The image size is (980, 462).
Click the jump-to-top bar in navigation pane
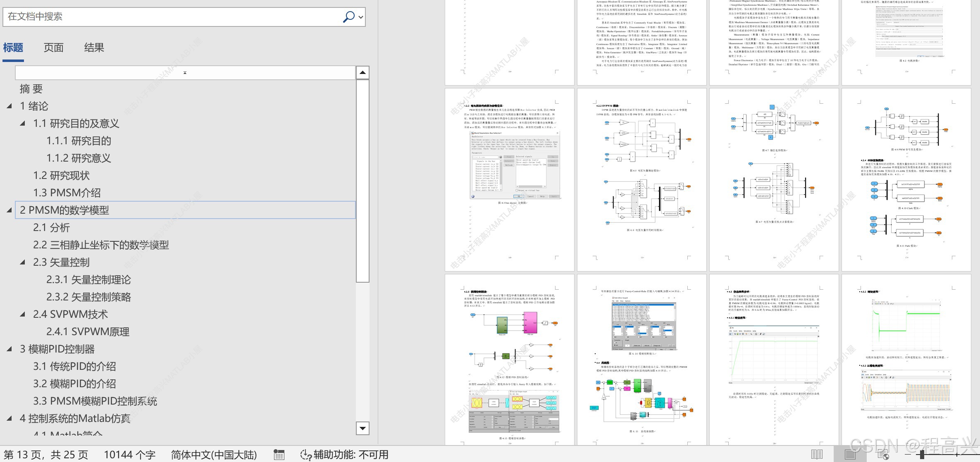click(x=185, y=73)
